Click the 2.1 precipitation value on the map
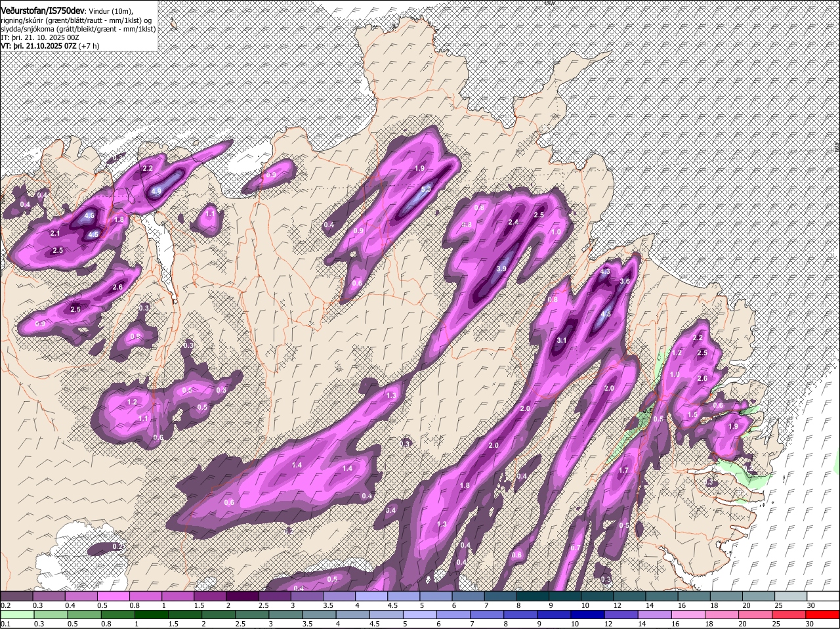Image resolution: width=840 pixels, height=629 pixels. 55,233
